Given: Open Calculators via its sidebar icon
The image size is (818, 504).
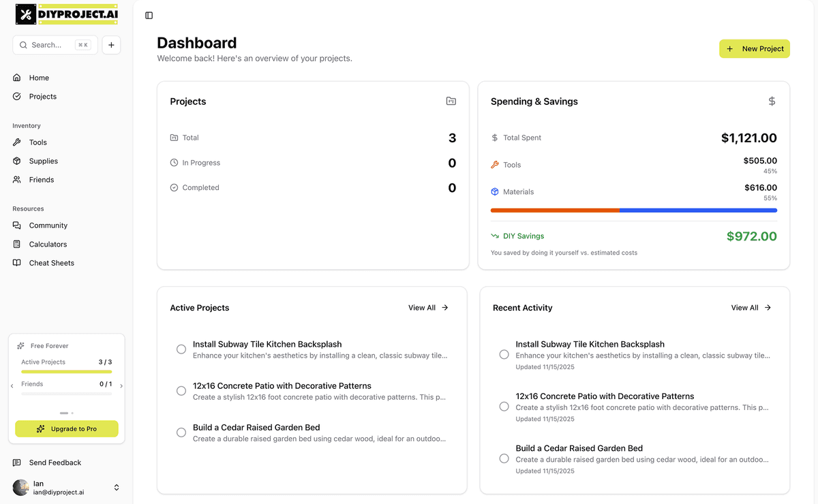Looking at the screenshot, I should [x=17, y=244].
